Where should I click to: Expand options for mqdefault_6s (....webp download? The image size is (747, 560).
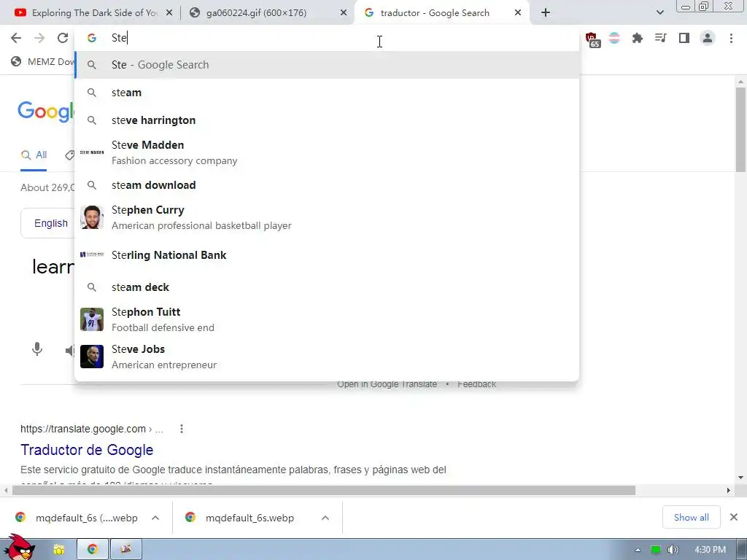point(155,518)
